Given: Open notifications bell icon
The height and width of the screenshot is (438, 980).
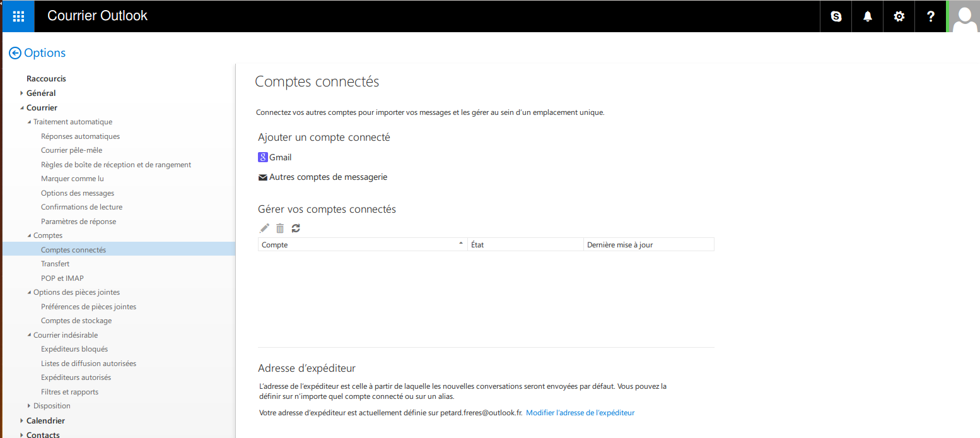Looking at the screenshot, I should pyautogui.click(x=868, y=16).
